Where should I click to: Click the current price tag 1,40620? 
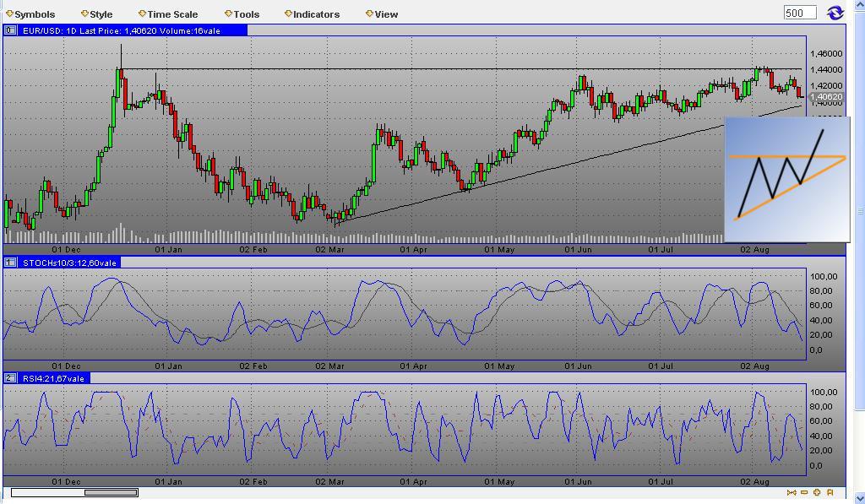click(826, 97)
